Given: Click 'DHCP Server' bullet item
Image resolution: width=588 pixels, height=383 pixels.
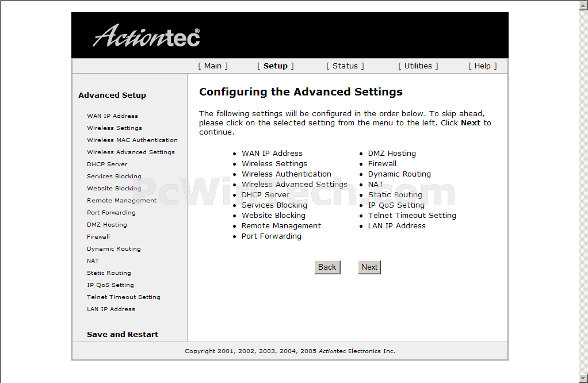Looking at the screenshot, I should point(265,195).
